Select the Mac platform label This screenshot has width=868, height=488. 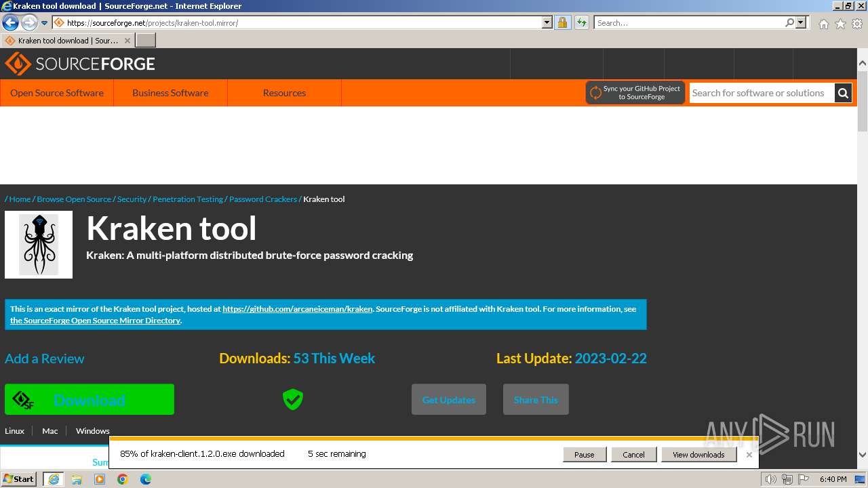click(x=50, y=431)
